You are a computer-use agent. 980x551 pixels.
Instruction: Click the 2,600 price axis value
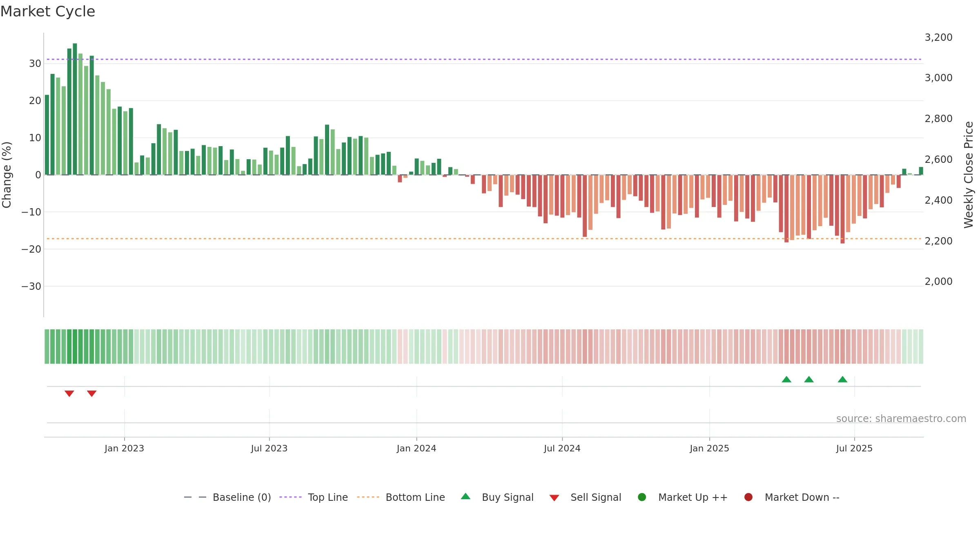click(x=938, y=159)
